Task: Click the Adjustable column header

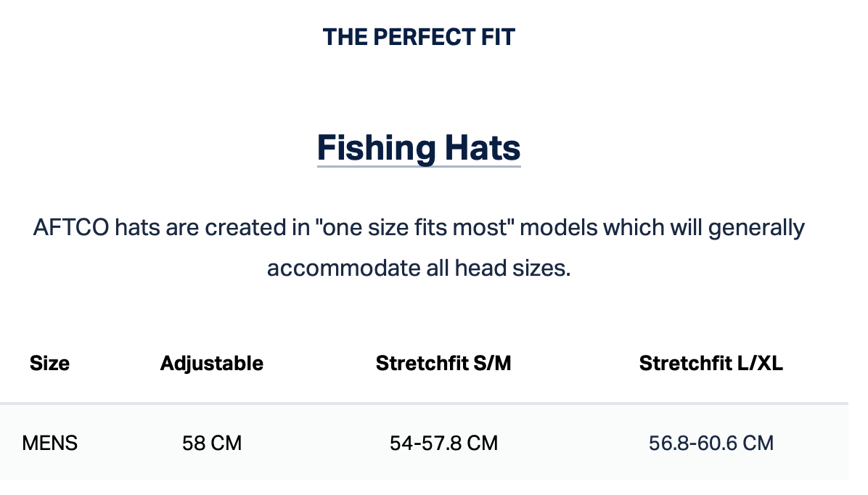Action: click(x=211, y=364)
